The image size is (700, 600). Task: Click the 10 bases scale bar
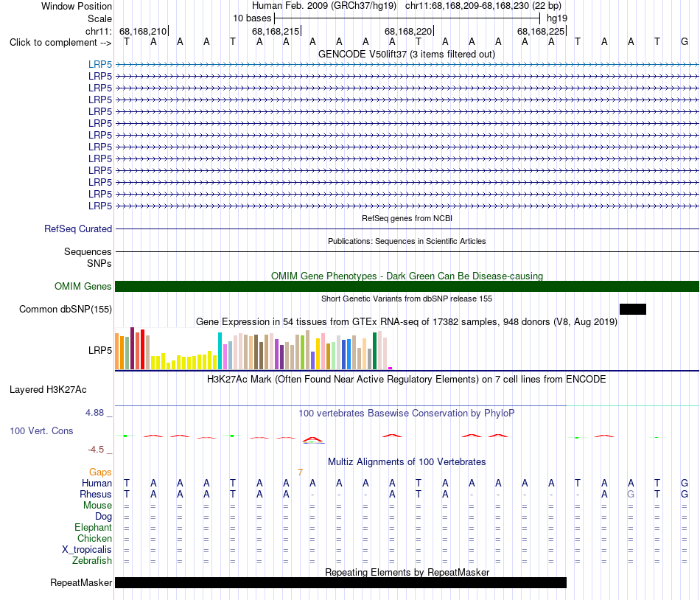[x=407, y=18]
